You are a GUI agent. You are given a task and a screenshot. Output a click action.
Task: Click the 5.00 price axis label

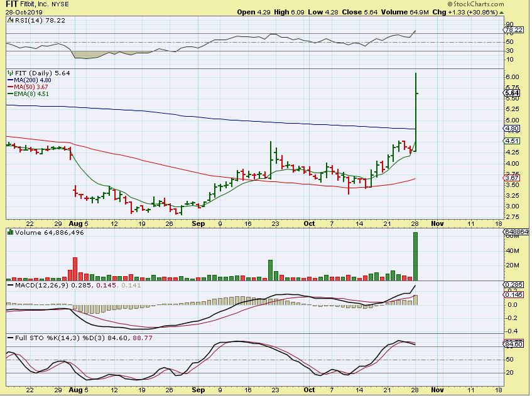click(x=513, y=120)
